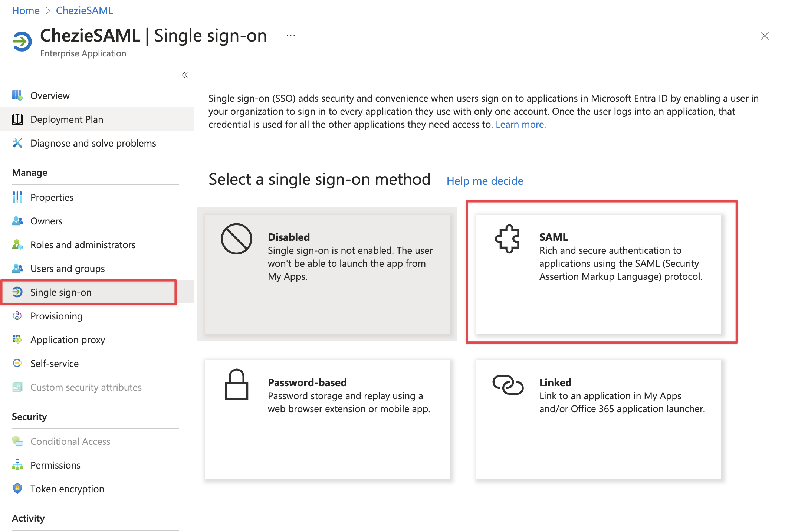Click the Provisioning icon in sidebar
Screen dimensions: 785x532
point(17,316)
